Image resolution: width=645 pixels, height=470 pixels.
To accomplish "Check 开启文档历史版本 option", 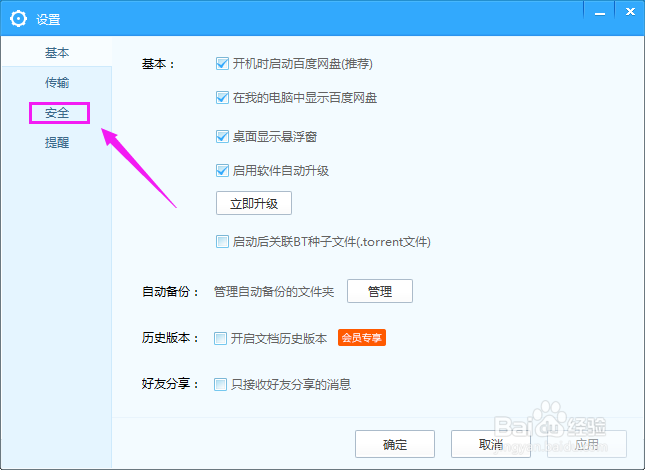I will (x=220, y=338).
